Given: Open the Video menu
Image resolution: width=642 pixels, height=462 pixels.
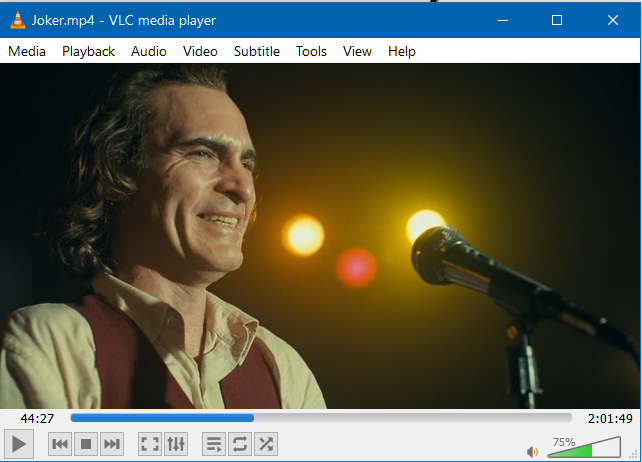Looking at the screenshot, I should coord(200,51).
